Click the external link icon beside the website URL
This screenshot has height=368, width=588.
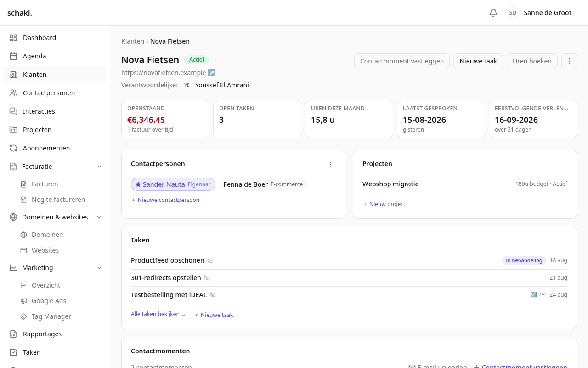tap(212, 73)
